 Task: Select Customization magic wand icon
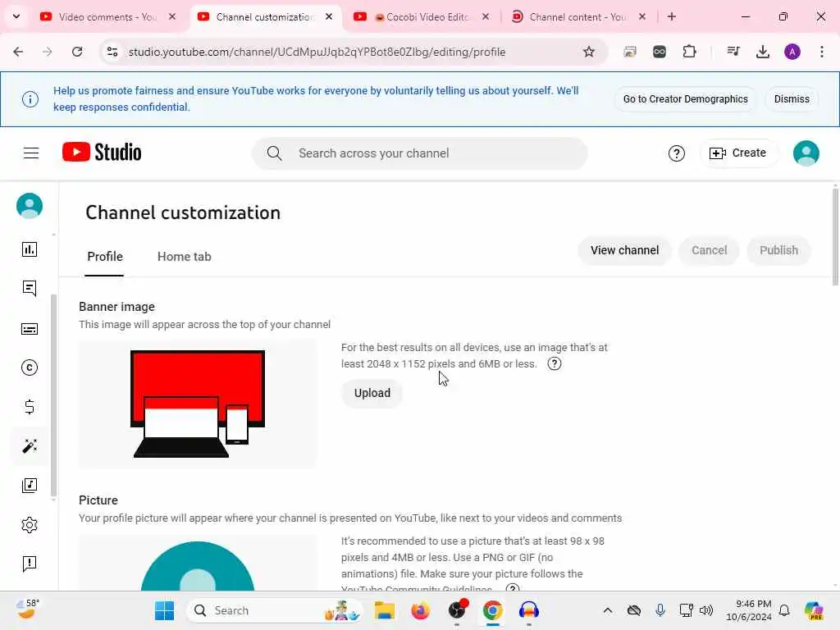click(30, 445)
